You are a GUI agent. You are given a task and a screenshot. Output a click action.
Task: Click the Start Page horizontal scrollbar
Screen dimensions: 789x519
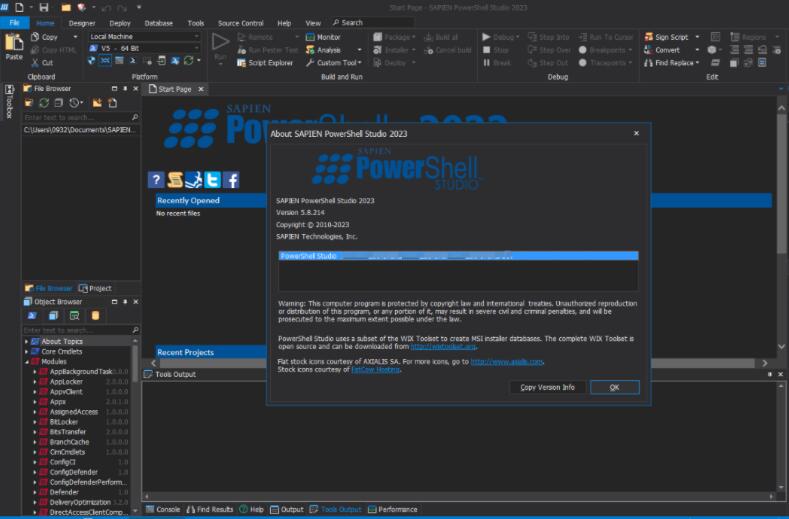459,363
